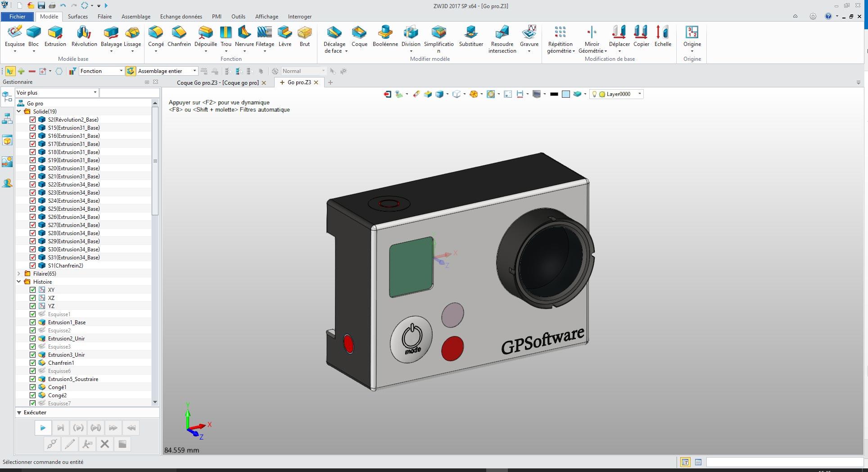The image size is (868, 472).
Task: Select the Booléenne tool
Action: pyautogui.click(x=385, y=36)
